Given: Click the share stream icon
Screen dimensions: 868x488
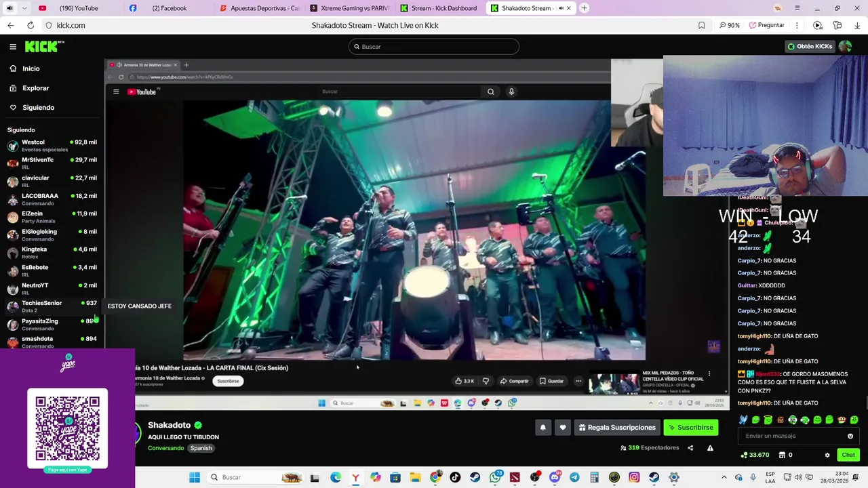Looking at the screenshot, I should pos(690,448).
